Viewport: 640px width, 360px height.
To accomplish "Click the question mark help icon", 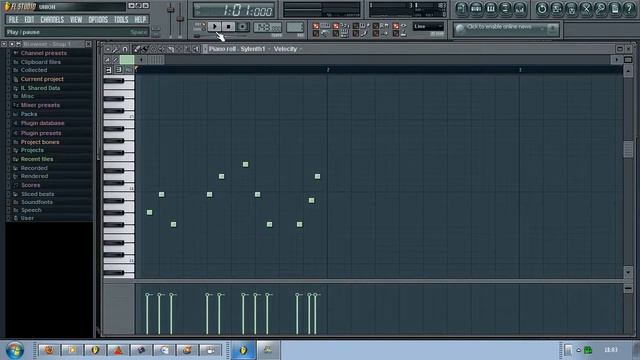I will pos(630,9).
